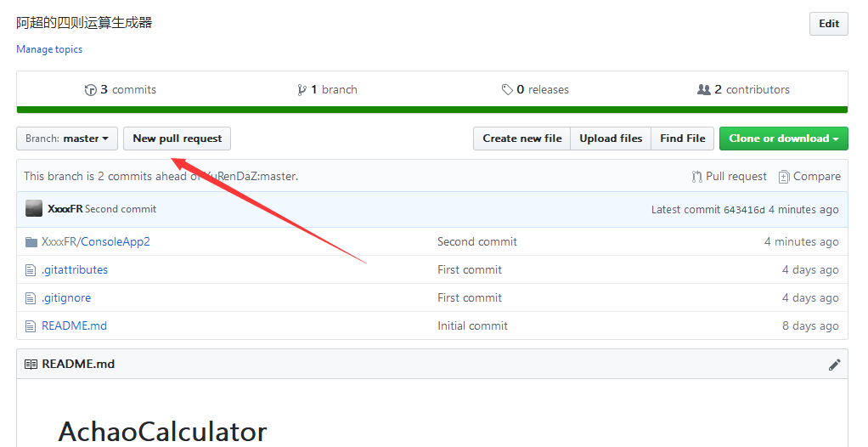868x447 pixels.
Task: View the 1 branch link
Action: click(327, 90)
